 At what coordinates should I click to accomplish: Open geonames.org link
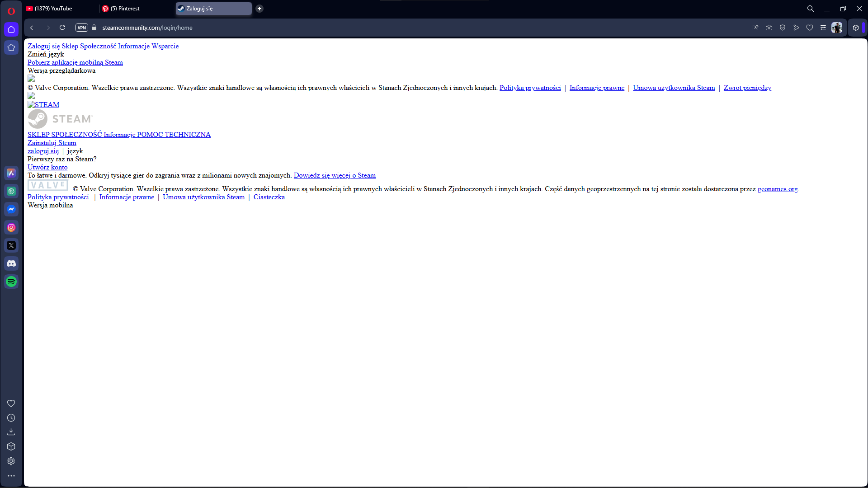click(778, 189)
